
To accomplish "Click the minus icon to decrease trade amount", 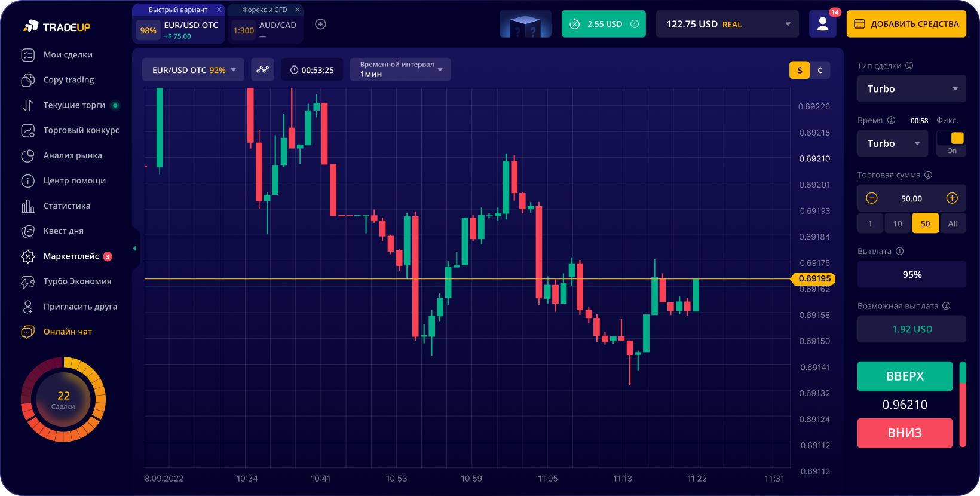I will pos(872,198).
